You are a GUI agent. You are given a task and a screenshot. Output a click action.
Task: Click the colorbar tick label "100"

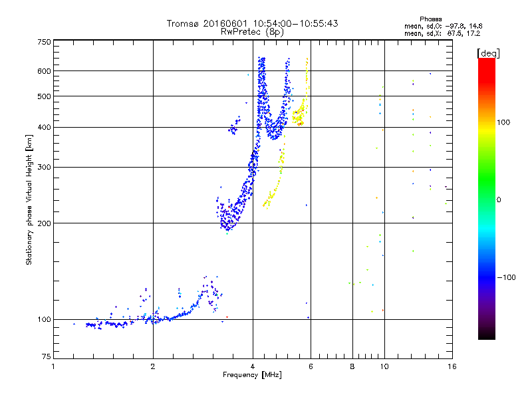(503, 122)
